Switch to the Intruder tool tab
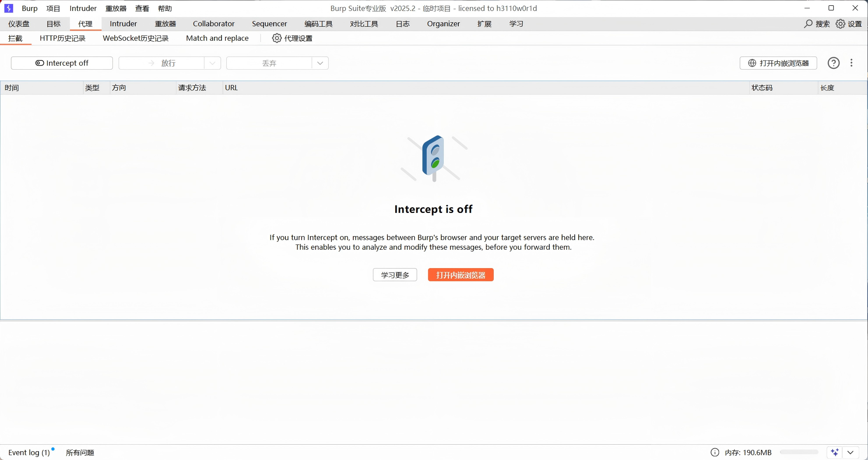The height and width of the screenshot is (460, 868). coord(123,24)
